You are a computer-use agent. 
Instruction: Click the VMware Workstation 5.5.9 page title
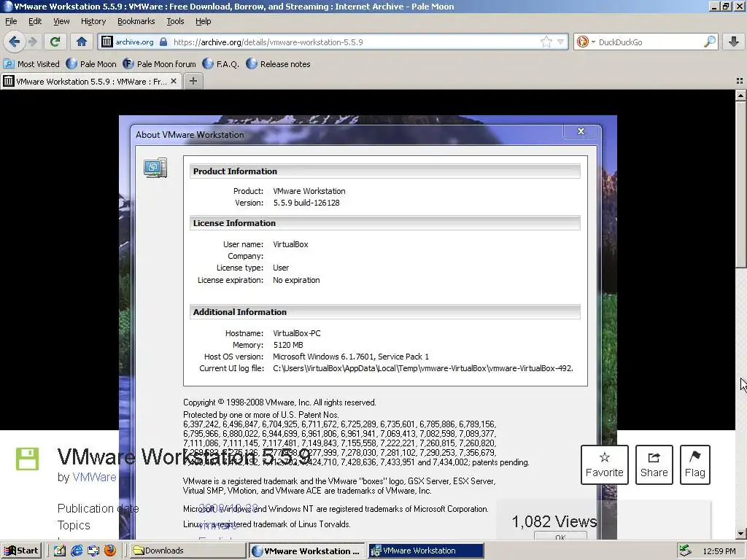coord(184,456)
